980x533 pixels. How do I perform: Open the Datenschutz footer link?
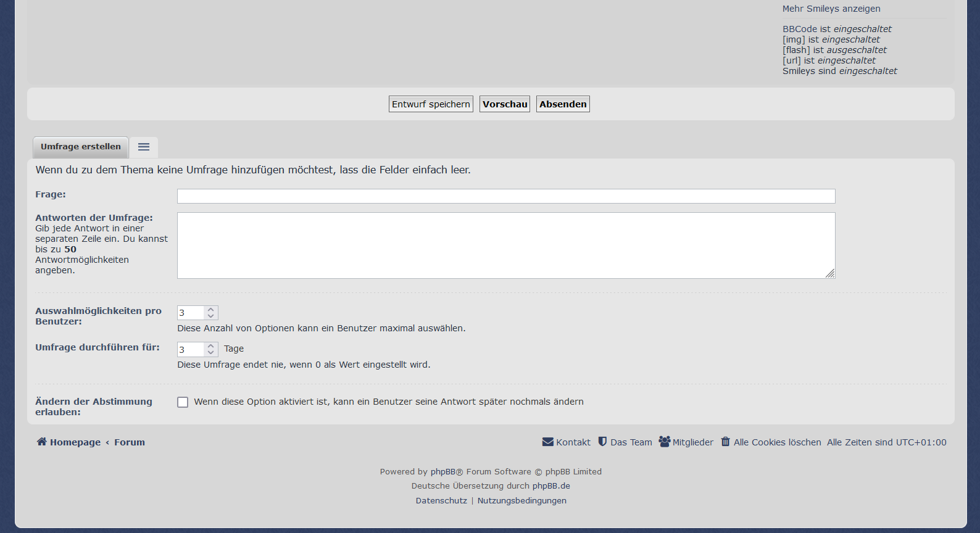point(441,501)
